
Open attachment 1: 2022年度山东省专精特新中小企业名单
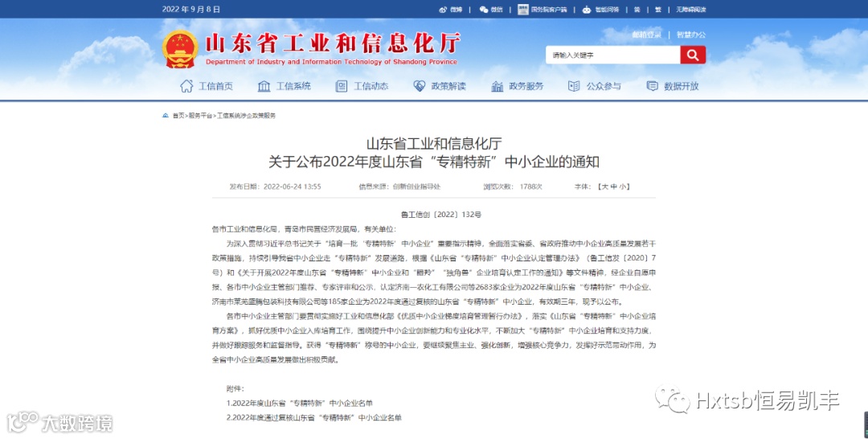point(300,403)
